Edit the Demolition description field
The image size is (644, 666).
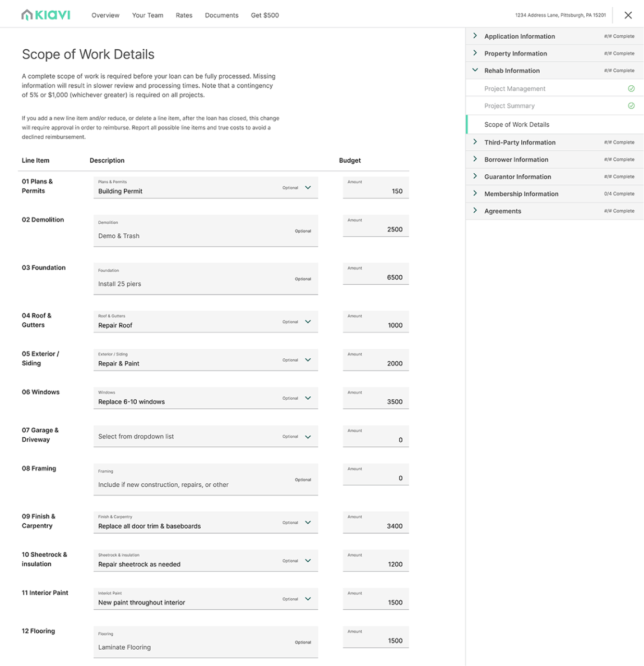(206, 230)
